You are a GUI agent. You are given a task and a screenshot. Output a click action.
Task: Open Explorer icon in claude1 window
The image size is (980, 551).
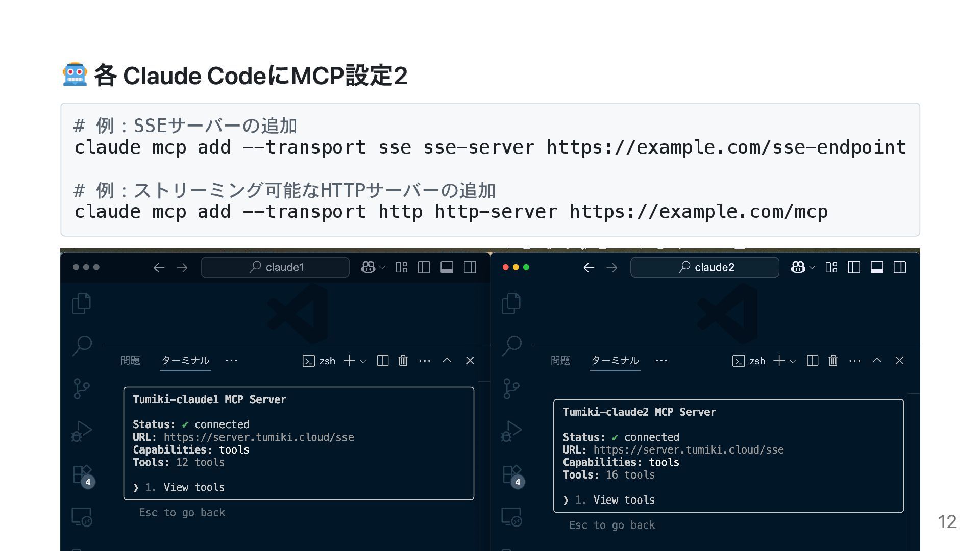pyautogui.click(x=82, y=303)
